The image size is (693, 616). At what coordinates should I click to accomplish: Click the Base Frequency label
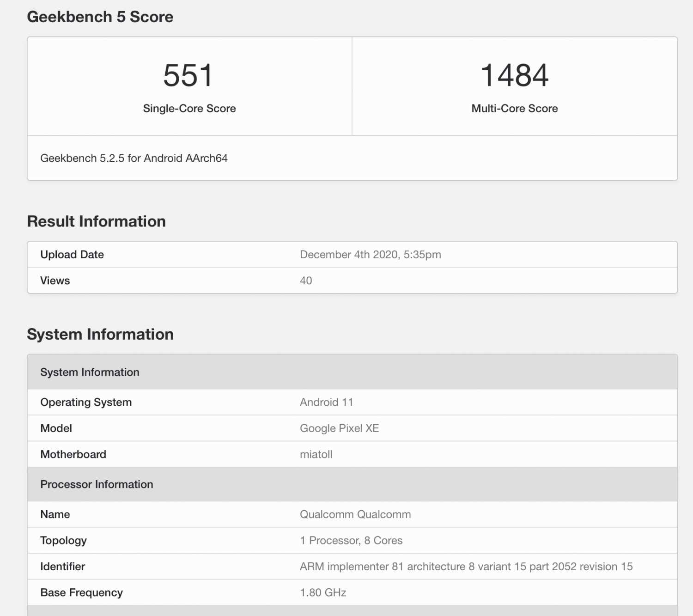[x=82, y=593]
